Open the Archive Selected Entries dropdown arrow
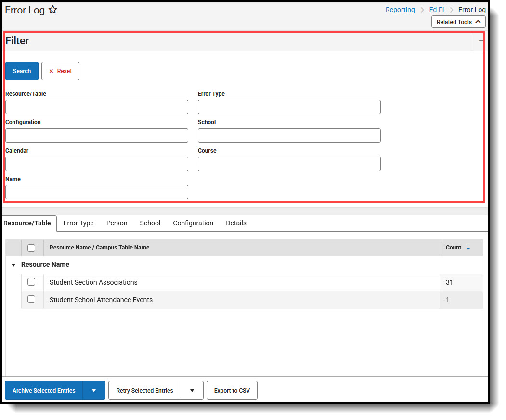The height and width of the screenshot is (420, 506). (93, 390)
